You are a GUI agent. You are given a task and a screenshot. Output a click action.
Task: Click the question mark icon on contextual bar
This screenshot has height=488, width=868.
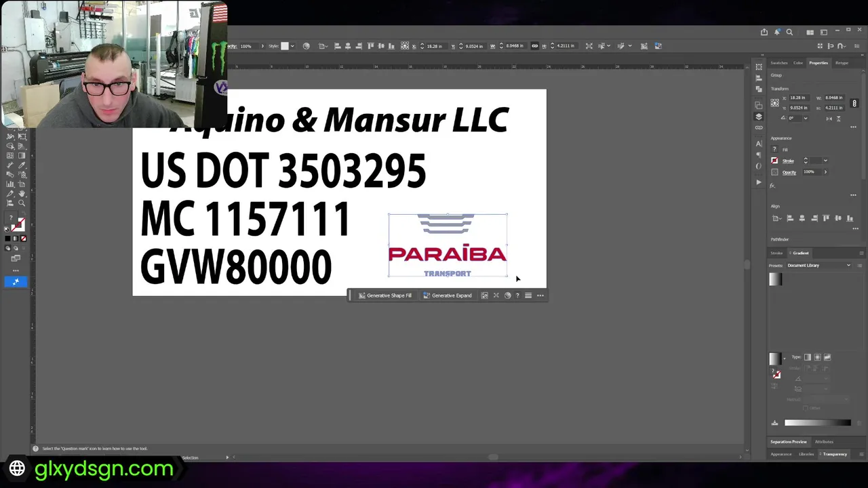[517, 296]
